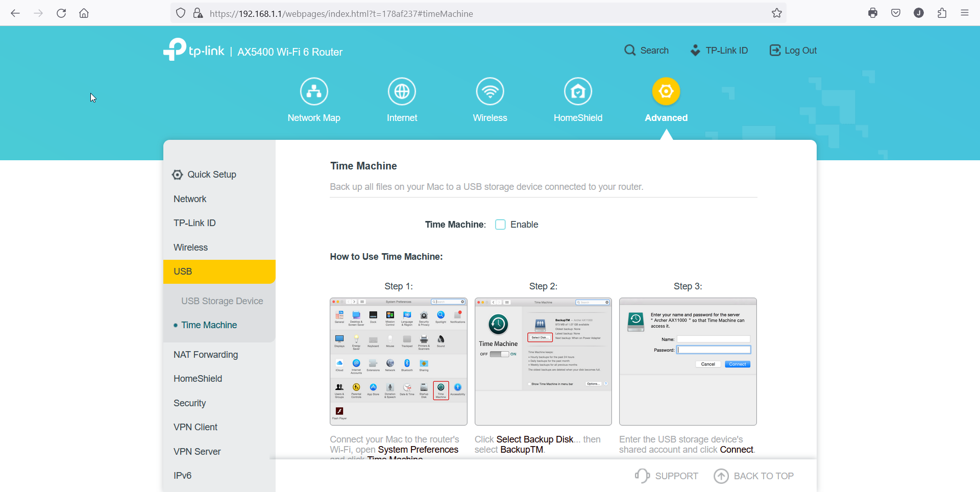
Task: Open VPN Client in sidebar
Action: coord(219,427)
